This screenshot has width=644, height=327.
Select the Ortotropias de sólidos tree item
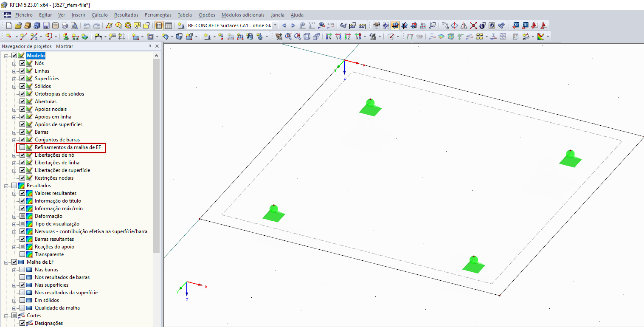59,94
